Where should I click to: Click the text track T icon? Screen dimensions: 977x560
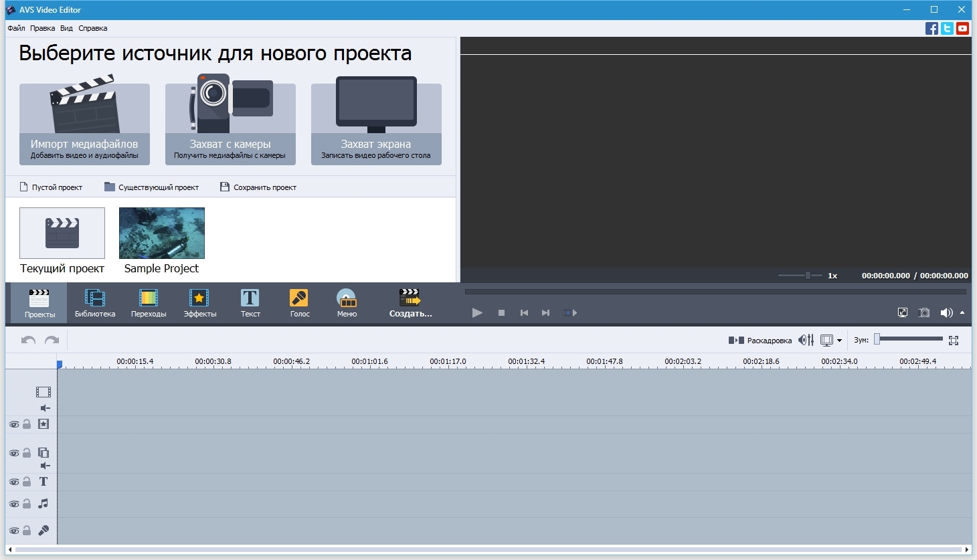43,481
